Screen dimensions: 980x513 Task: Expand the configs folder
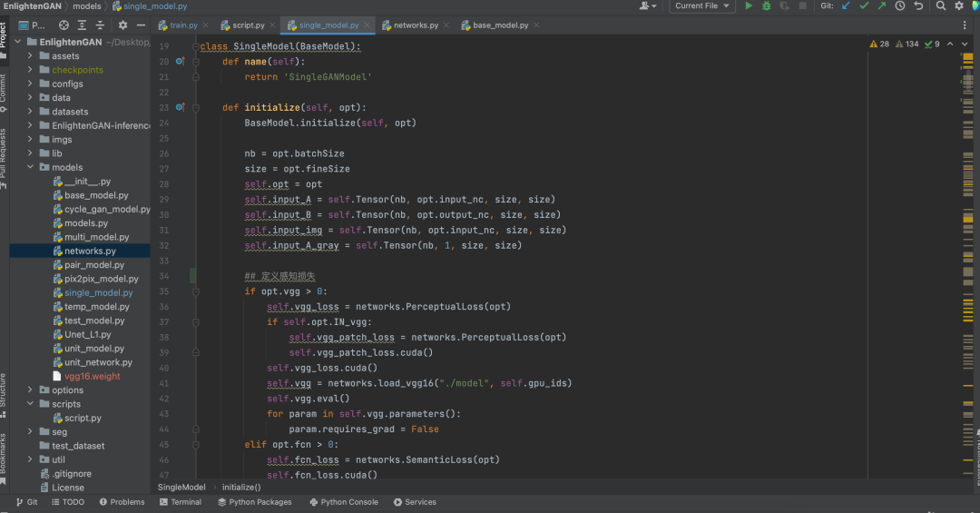30,84
